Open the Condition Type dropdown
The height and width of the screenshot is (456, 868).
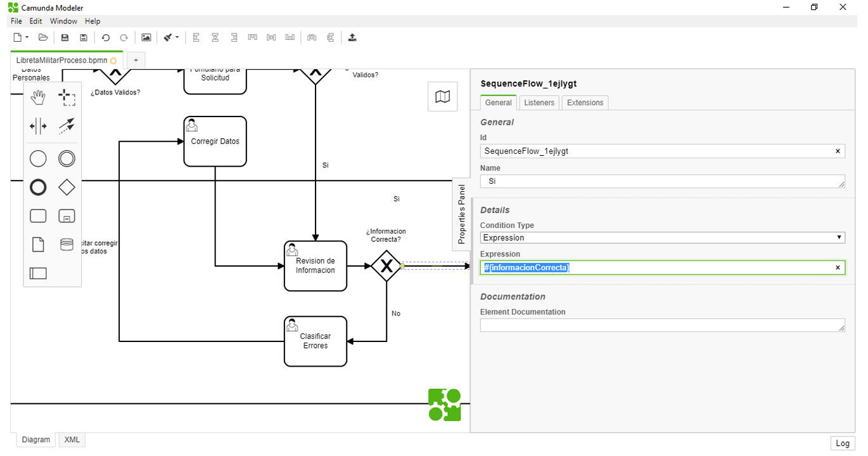[663, 237]
